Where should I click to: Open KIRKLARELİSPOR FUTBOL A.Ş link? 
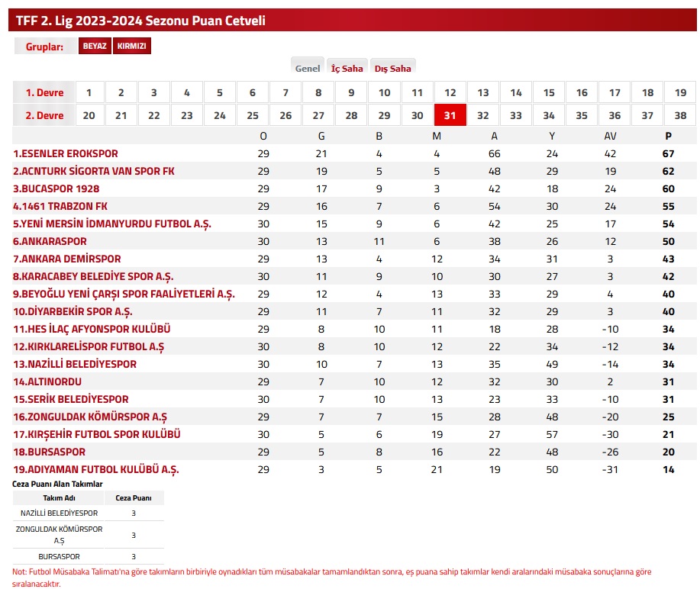[89, 346]
